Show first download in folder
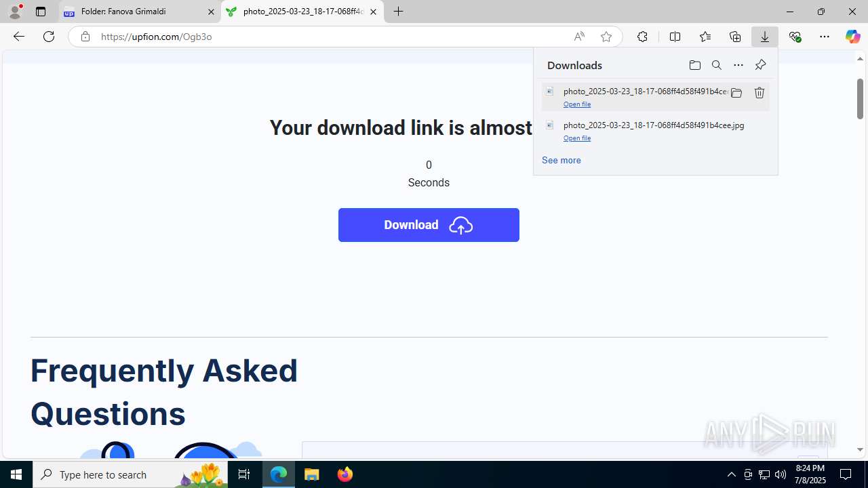This screenshot has height=488, width=868. coord(736,93)
